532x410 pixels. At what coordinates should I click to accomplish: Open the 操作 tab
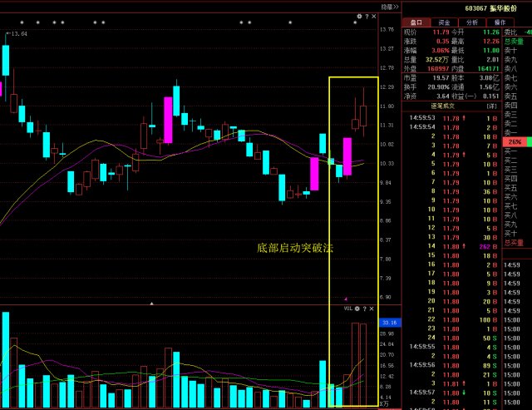(499, 22)
